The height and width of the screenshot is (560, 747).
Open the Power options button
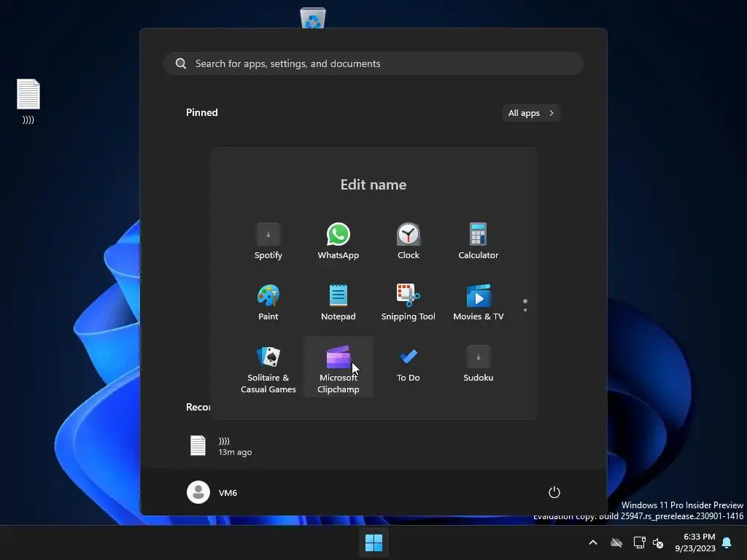pyautogui.click(x=554, y=492)
